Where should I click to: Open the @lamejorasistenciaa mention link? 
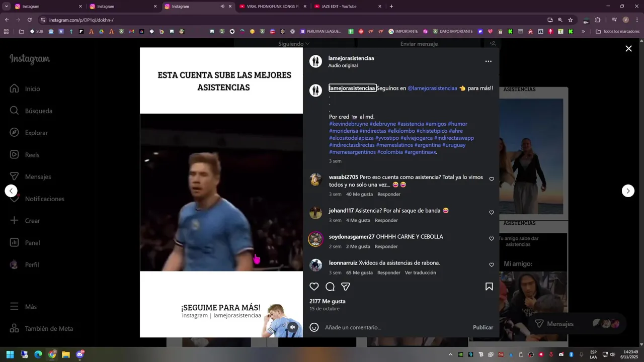coord(432,88)
